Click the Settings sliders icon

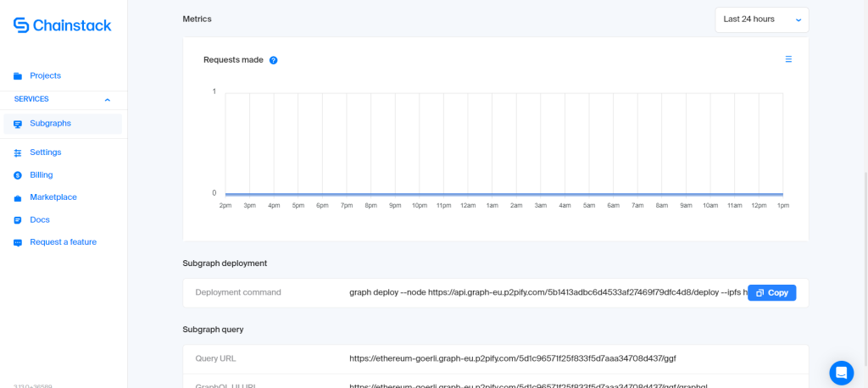[x=18, y=152]
